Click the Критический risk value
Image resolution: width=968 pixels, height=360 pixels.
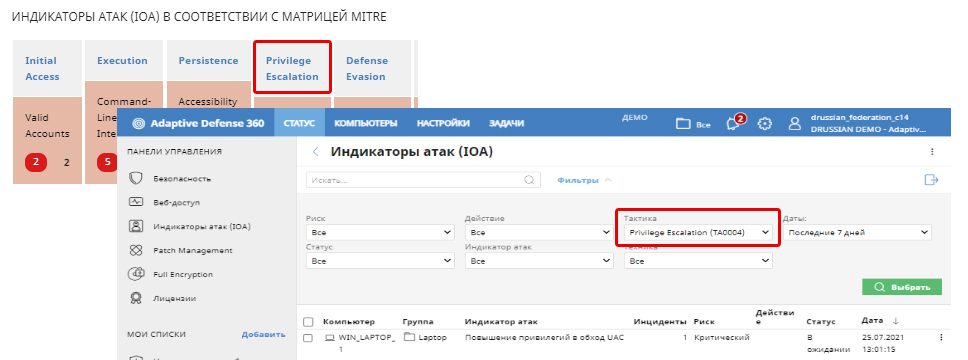(x=722, y=337)
